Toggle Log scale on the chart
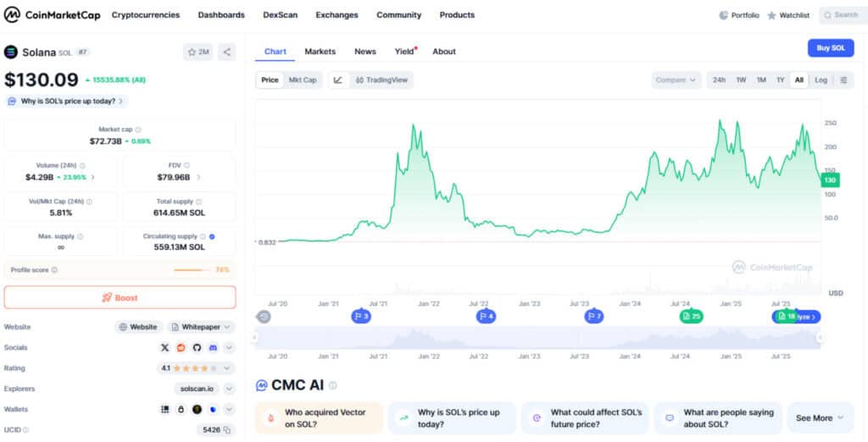The height and width of the screenshot is (442, 868). (821, 80)
